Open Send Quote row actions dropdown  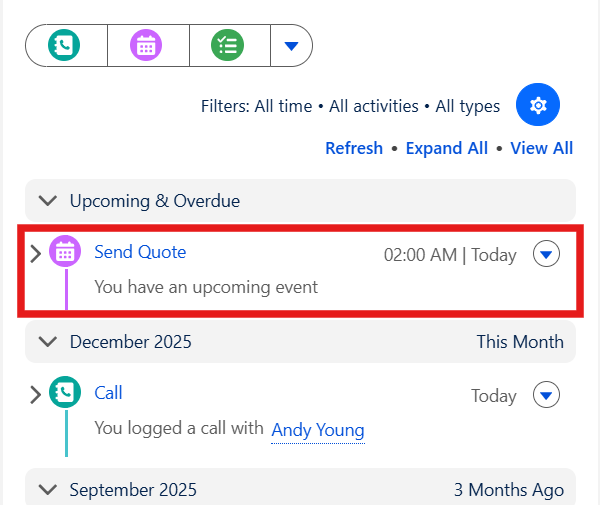(x=546, y=253)
